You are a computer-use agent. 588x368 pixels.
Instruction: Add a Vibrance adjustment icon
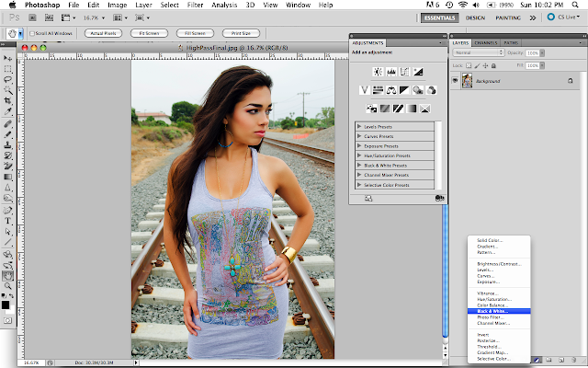click(x=364, y=90)
